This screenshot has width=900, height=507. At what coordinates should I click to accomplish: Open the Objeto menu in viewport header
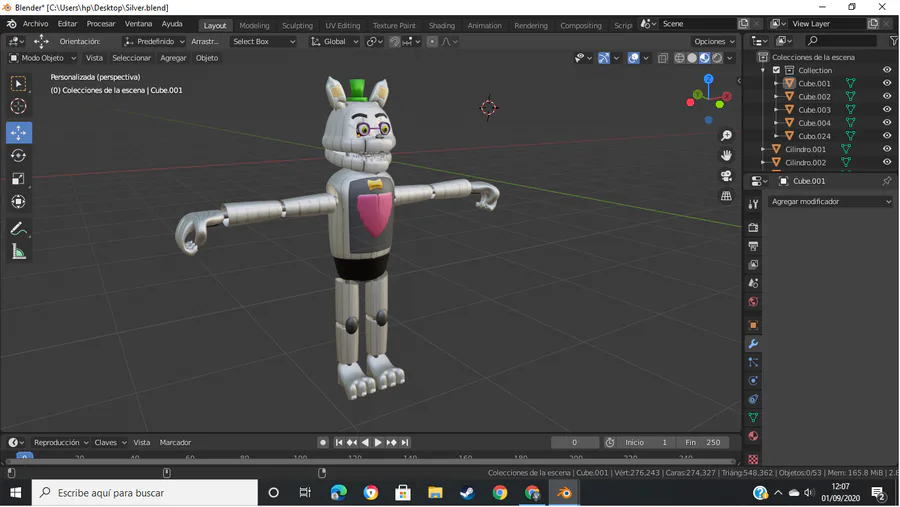click(x=207, y=58)
